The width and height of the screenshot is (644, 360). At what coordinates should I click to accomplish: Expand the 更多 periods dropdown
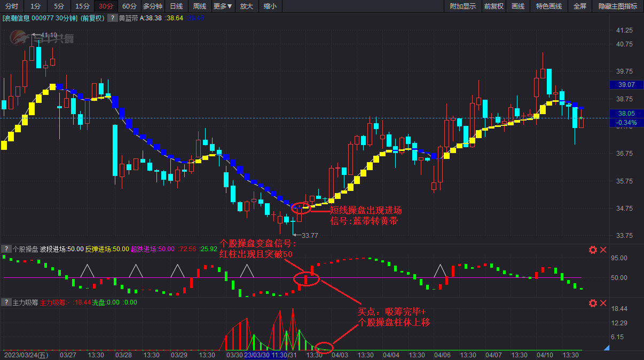223,6
